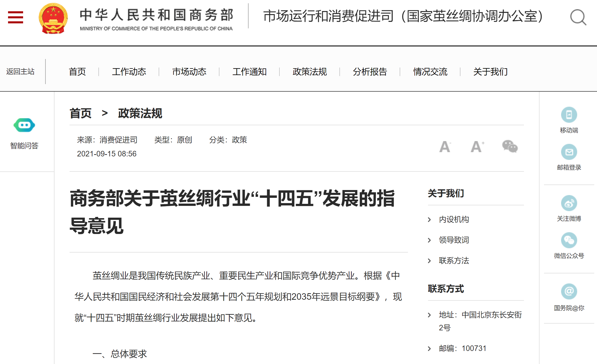The height and width of the screenshot is (364, 597).
Task: Open the red hamburger menu
Action: [16, 17]
